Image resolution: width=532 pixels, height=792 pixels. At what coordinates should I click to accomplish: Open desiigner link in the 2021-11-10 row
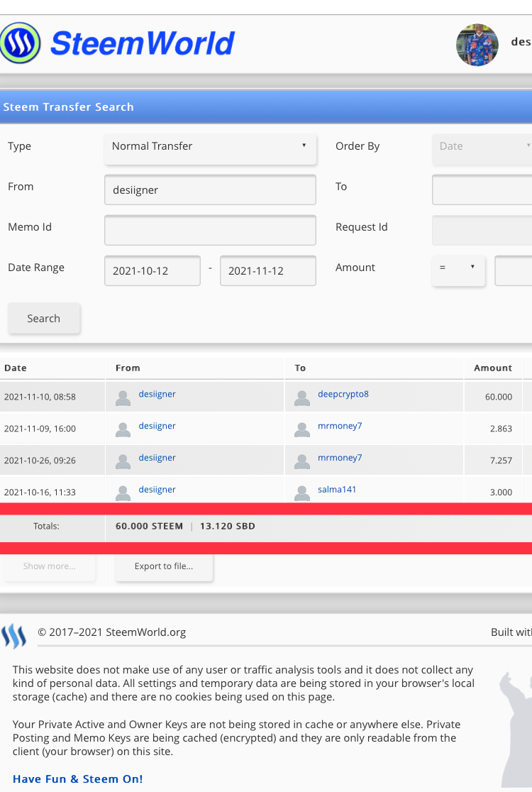click(x=157, y=394)
